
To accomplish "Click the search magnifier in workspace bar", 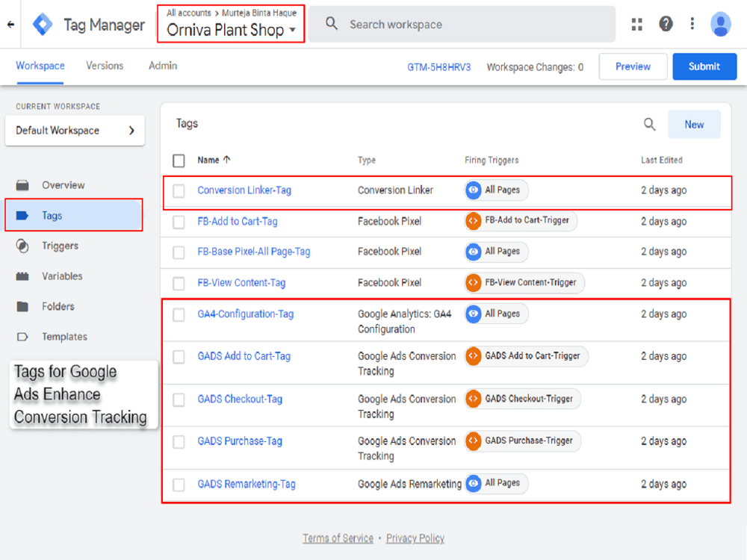I will coord(332,23).
